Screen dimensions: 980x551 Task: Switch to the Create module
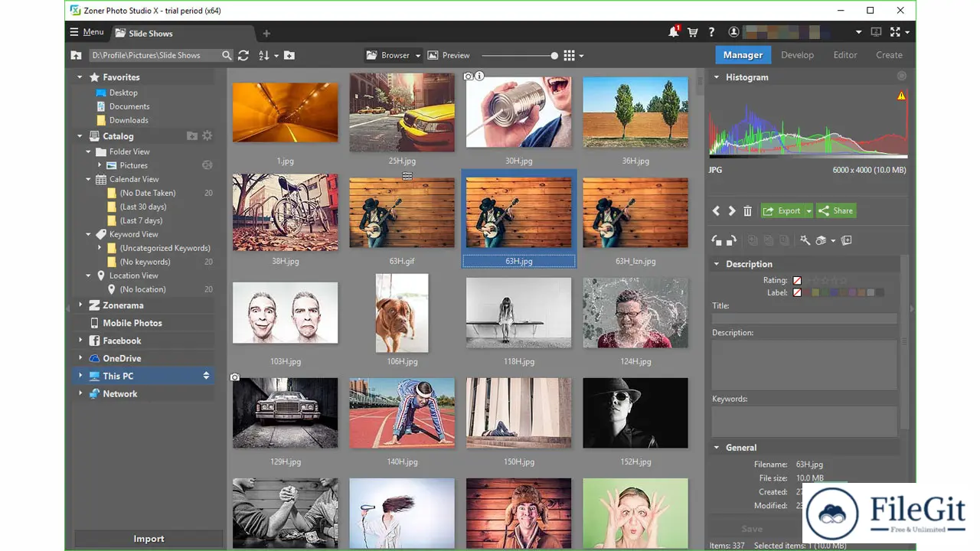(x=889, y=55)
